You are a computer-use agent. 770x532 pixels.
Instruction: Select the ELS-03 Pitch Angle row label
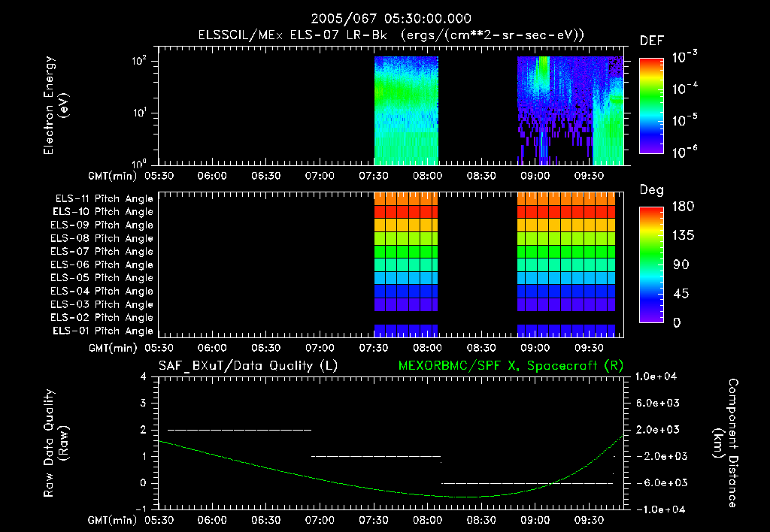point(102,305)
